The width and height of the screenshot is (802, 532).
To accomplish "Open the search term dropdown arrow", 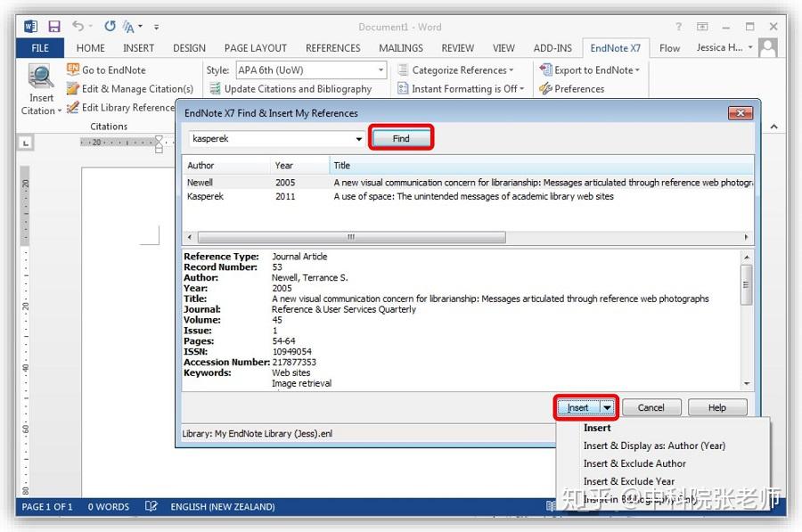I will point(359,139).
